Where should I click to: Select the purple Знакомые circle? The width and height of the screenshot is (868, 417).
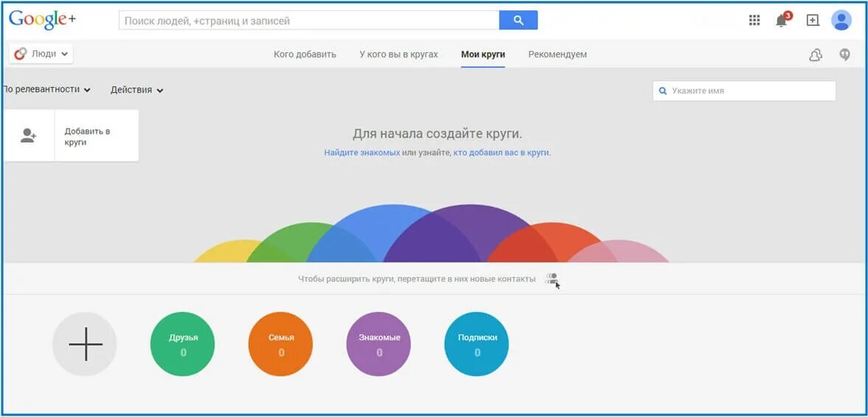pyautogui.click(x=378, y=344)
